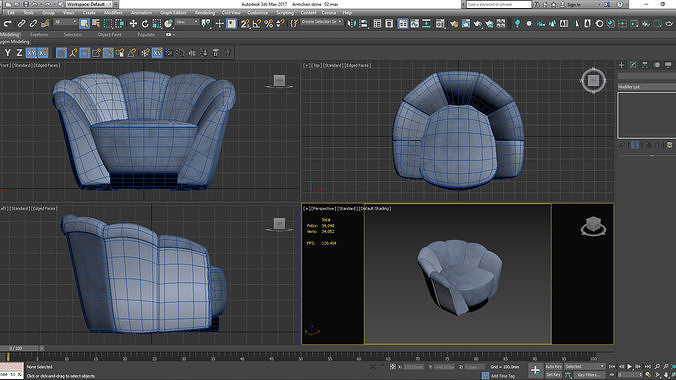Toggle Percent Snap button

pyautogui.click(x=269, y=24)
